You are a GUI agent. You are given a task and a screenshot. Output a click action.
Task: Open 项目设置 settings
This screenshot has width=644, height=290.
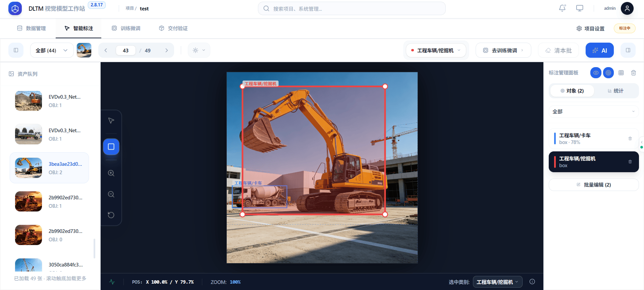590,29
